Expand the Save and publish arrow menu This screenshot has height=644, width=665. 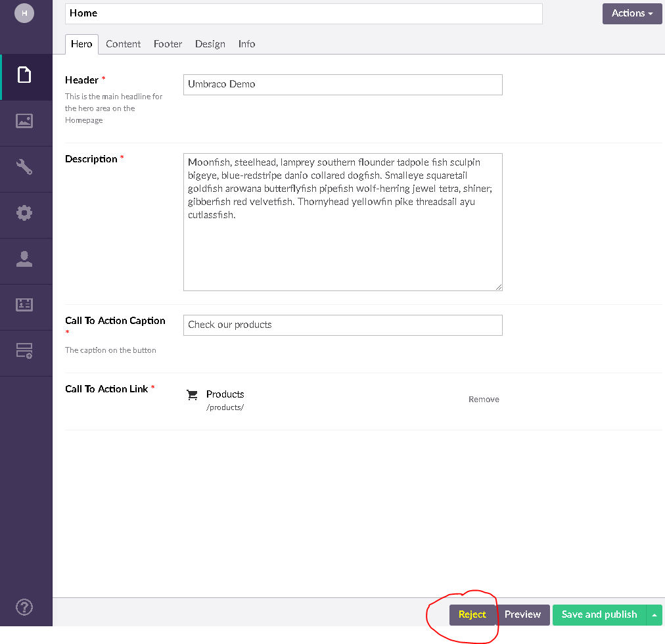[654, 614]
